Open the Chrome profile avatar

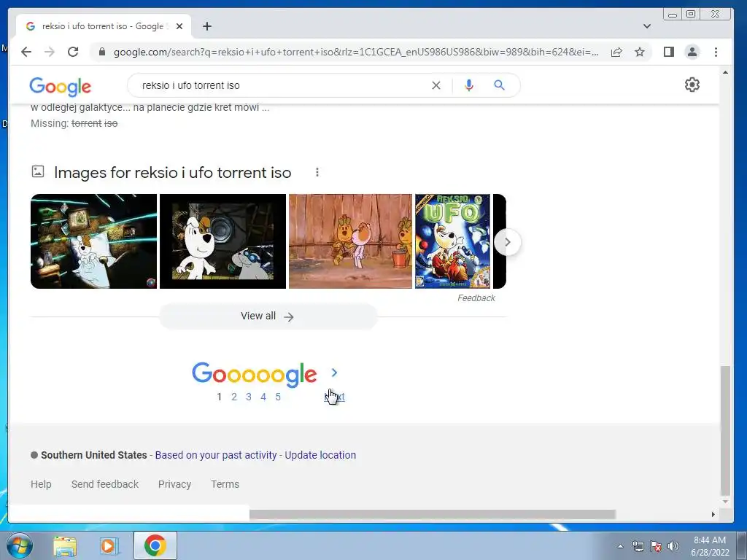tap(692, 52)
